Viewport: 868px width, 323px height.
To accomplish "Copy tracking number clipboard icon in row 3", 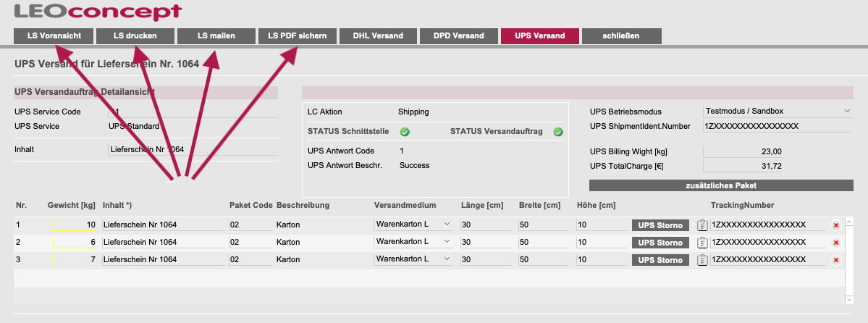I will click(702, 259).
